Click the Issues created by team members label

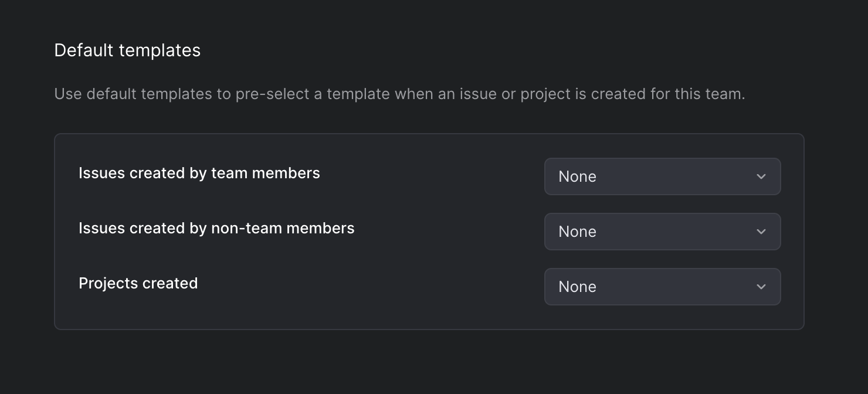click(x=199, y=173)
